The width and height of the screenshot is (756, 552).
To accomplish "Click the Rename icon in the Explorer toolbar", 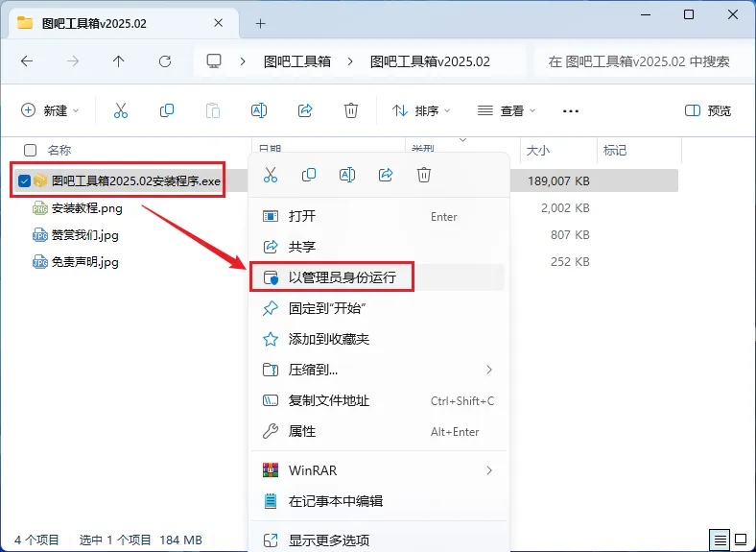I will pos(259,110).
